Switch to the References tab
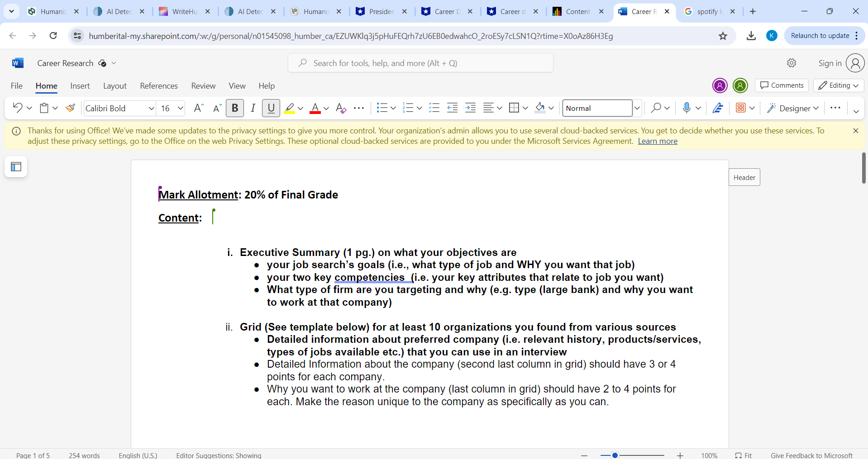Viewport: 868px width, 459px height. click(x=159, y=86)
